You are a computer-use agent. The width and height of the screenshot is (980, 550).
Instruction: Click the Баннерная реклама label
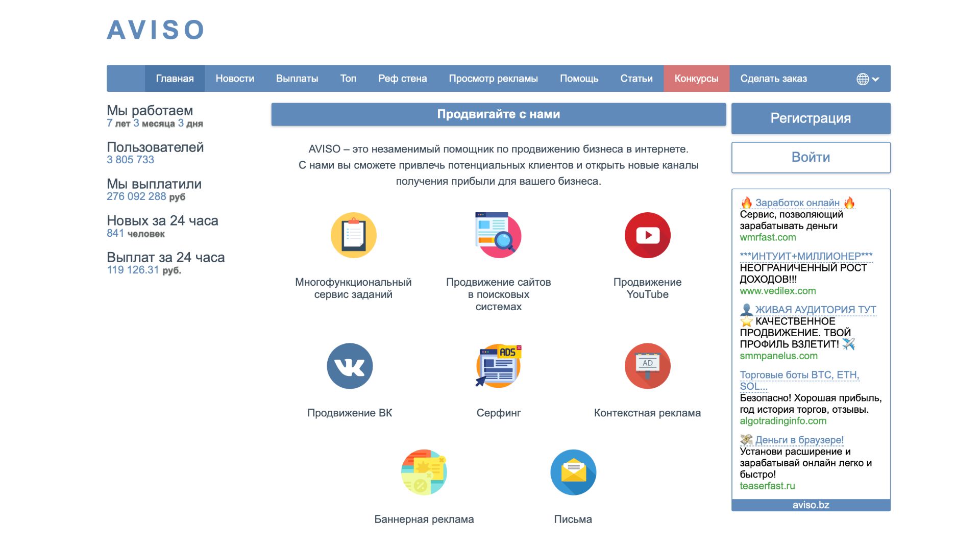click(x=424, y=519)
